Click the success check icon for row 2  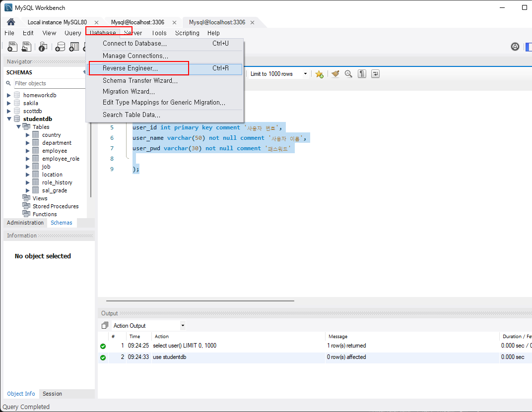[x=103, y=358]
